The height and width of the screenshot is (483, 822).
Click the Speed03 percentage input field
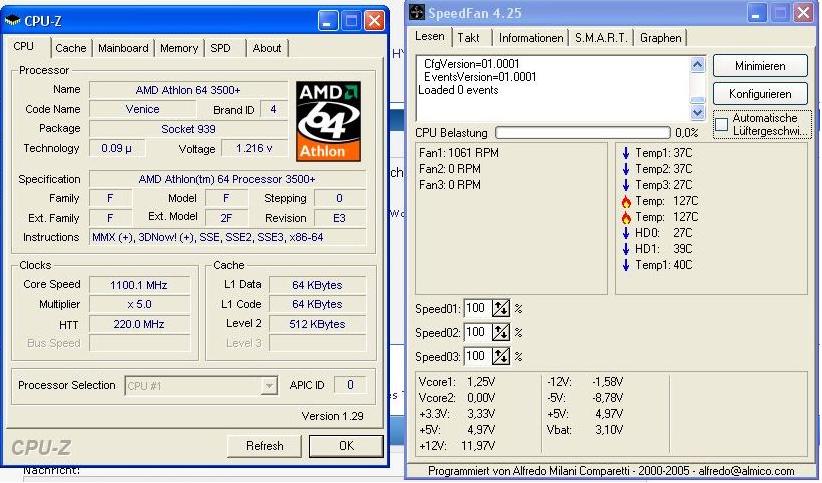coord(478,356)
